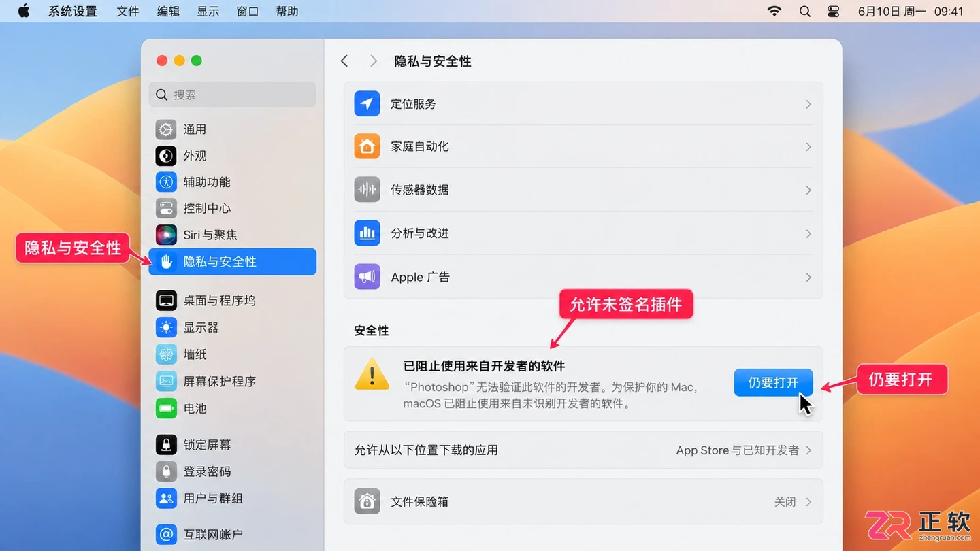The height and width of the screenshot is (551, 980).
Task: Click the Control Center (控制中心) sidebar icon
Action: click(x=166, y=208)
